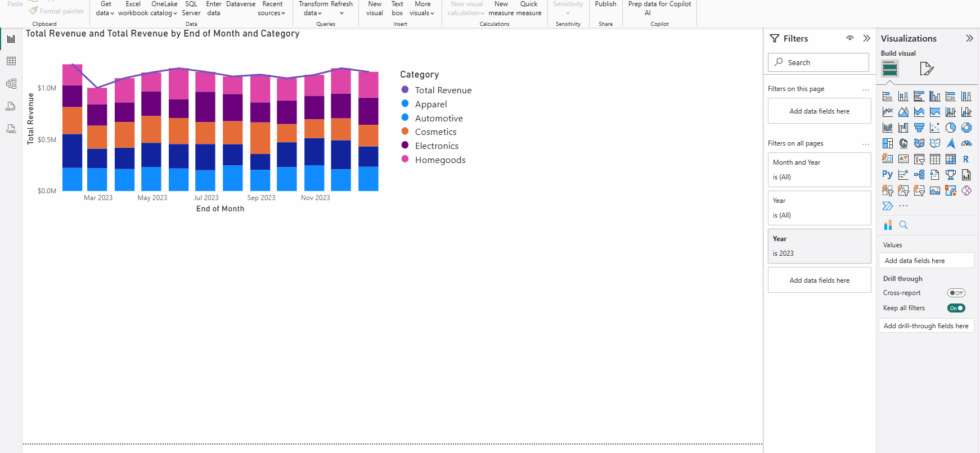The image size is (980, 453).
Task: Switch to the Build visual tab icon
Action: 890,69
